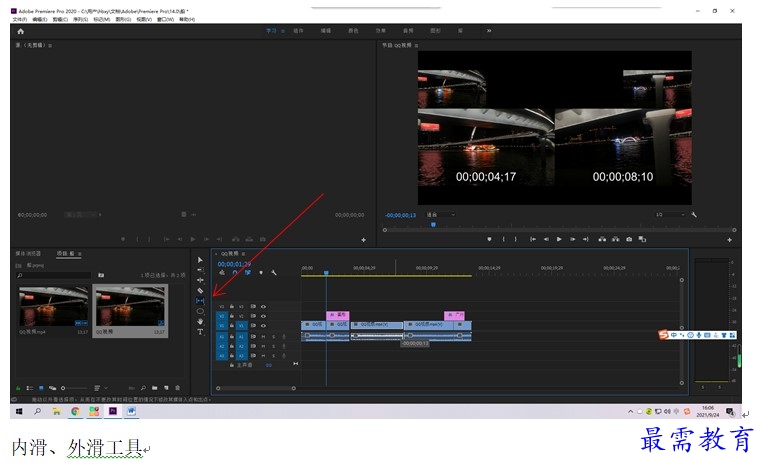Click Go to Out point button
762x471 pixels.
586,239
